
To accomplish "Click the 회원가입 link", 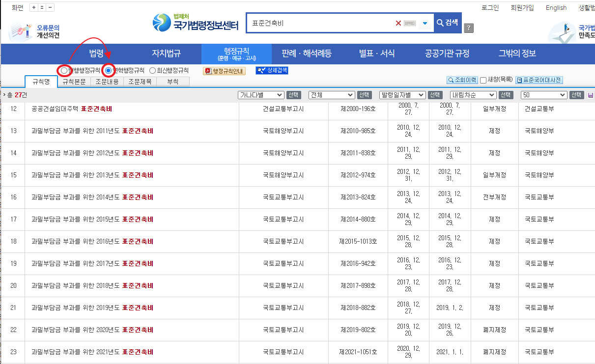I will (x=522, y=7).
